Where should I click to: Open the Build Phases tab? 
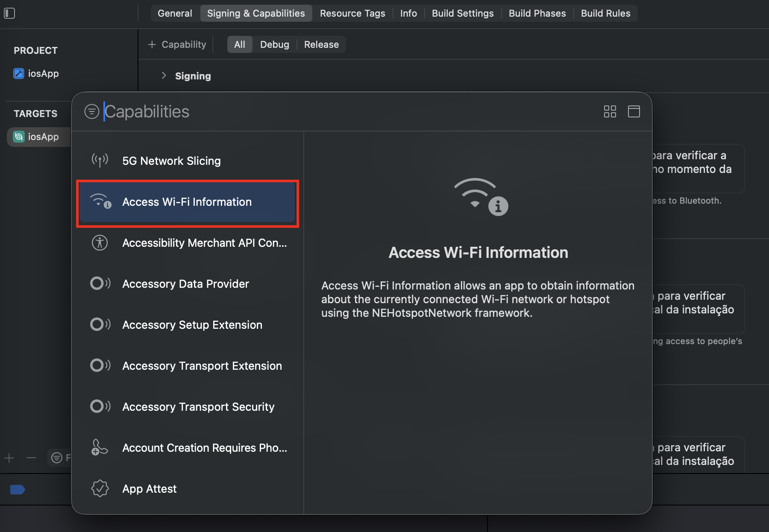537,13
